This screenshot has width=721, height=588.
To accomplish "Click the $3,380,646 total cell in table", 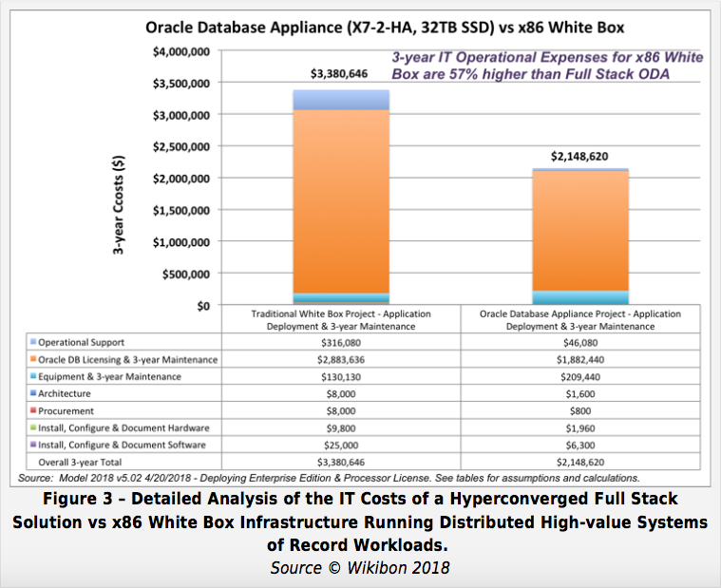I will coord(341,463).
